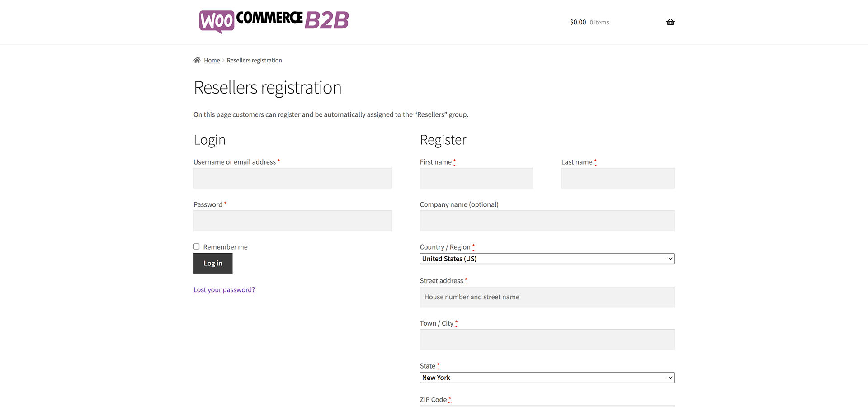Click the home breadcrumb icon
This screenshot has width=868, height=407.
(197, 60)
